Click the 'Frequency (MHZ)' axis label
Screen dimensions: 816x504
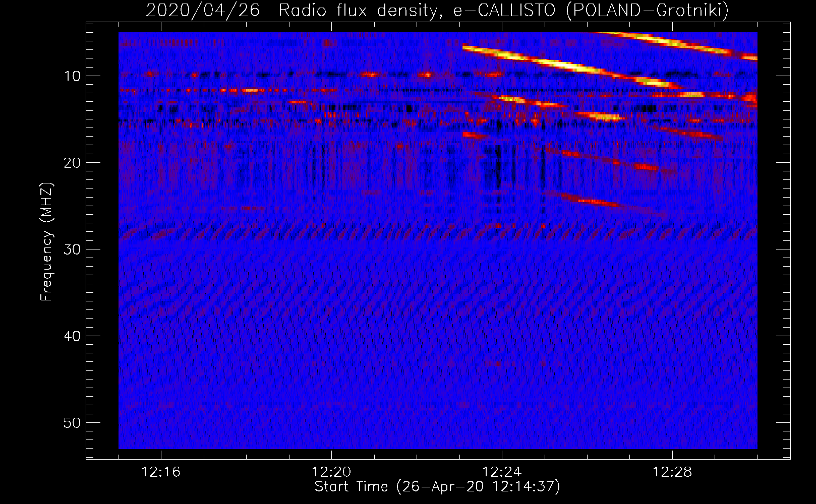point(46,242)
